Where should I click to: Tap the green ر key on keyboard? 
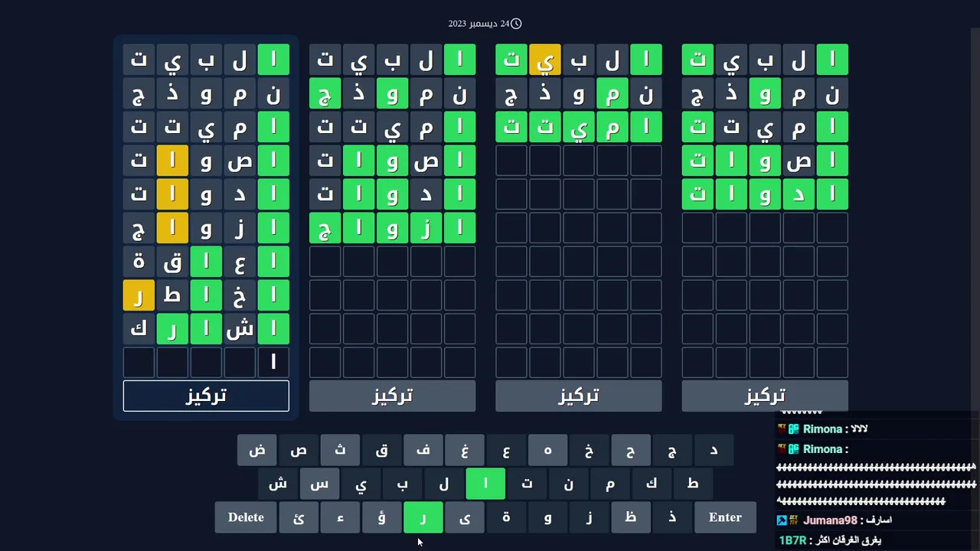coord(423,517)
